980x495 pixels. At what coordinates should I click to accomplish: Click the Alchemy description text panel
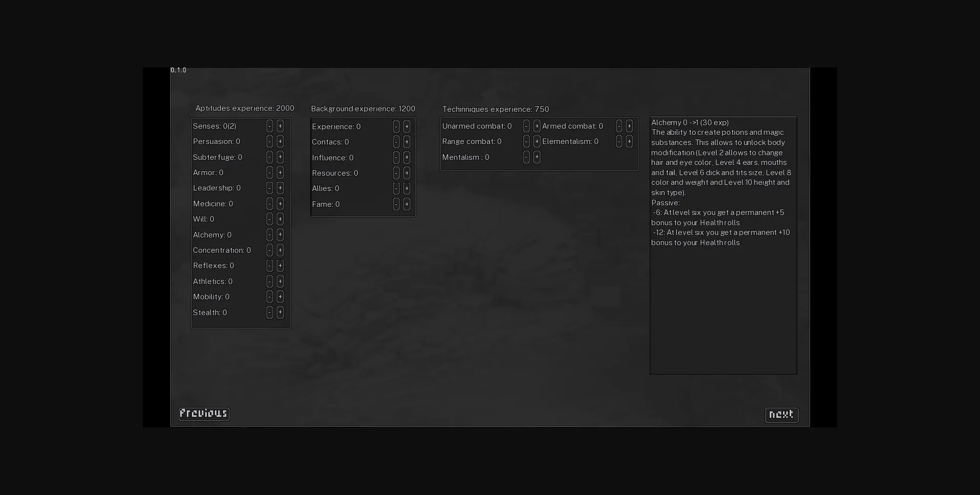[x=723, y=245]
